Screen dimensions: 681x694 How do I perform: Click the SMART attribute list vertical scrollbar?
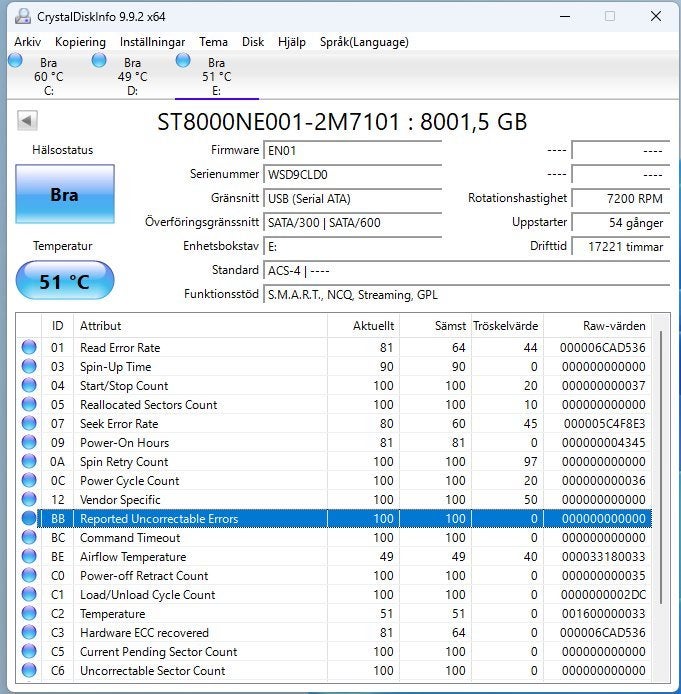point(661,467)
